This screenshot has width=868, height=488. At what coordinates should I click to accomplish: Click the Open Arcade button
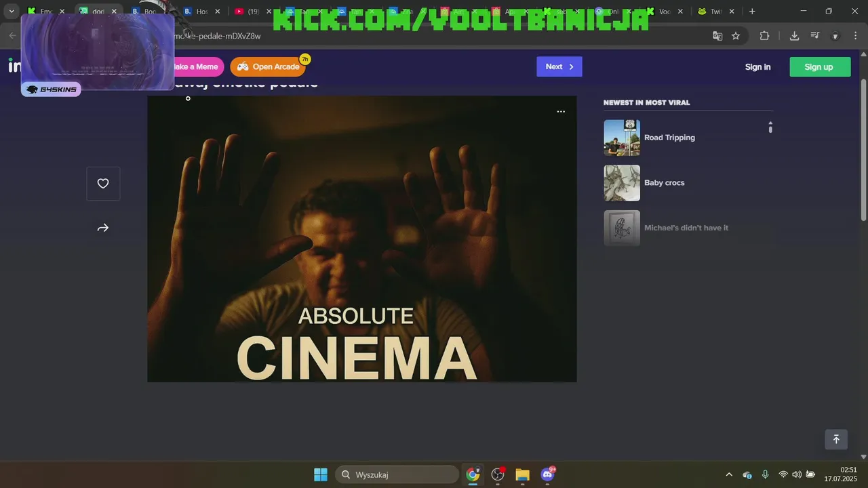pos(269,66)
